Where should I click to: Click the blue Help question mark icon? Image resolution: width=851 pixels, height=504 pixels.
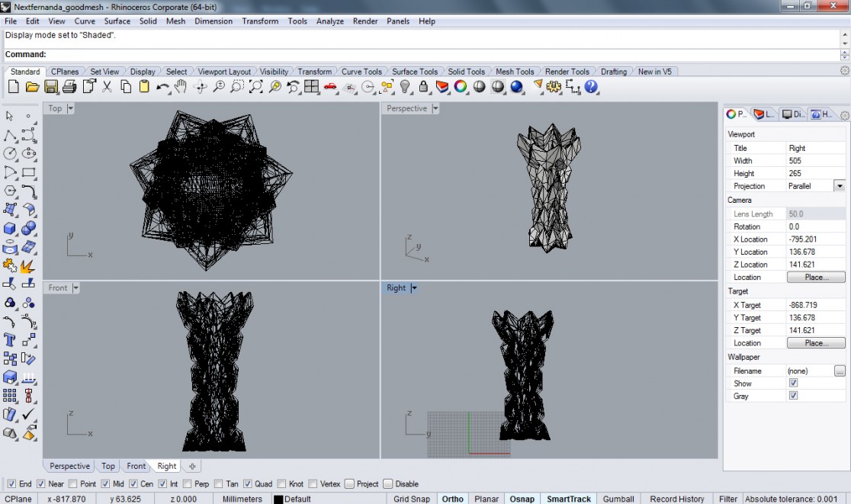coord(591,87)
